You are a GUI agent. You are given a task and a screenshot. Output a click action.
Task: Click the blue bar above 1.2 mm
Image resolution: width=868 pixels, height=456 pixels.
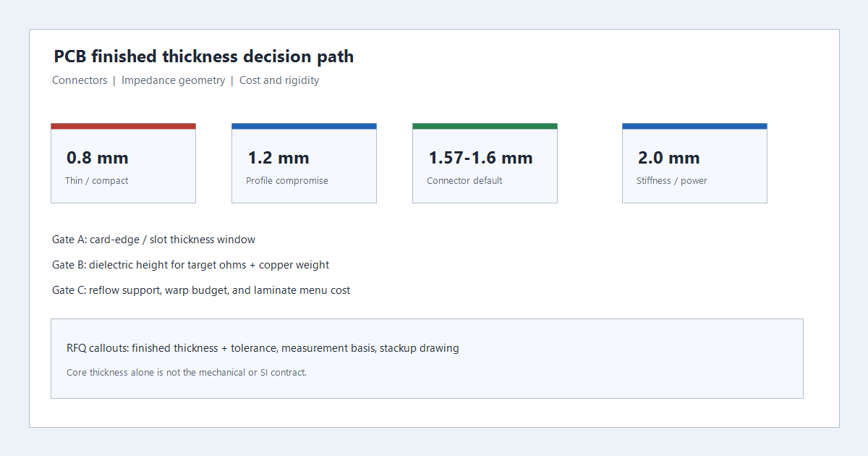pyautogui.click(x=304, y=126)
